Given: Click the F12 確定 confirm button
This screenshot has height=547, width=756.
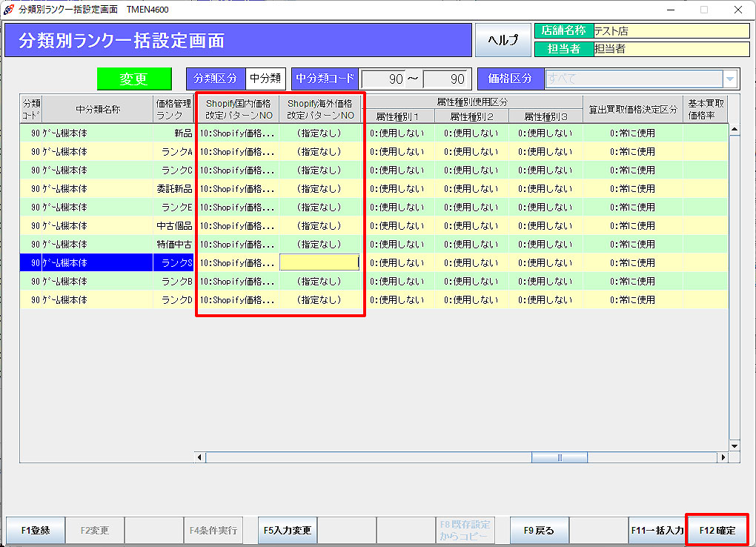Looking at the screenshot, I should tap(717, 530).
